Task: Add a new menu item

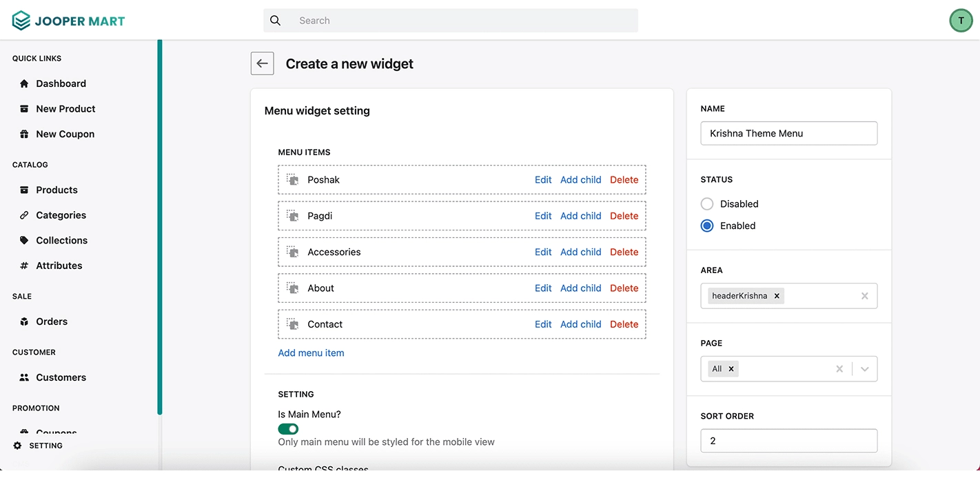Action: (311, 352)
